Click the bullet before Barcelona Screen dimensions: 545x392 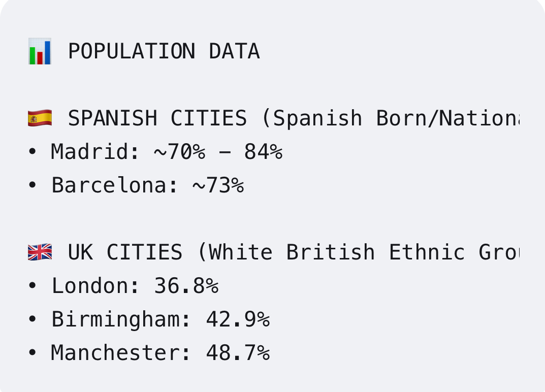33,185
